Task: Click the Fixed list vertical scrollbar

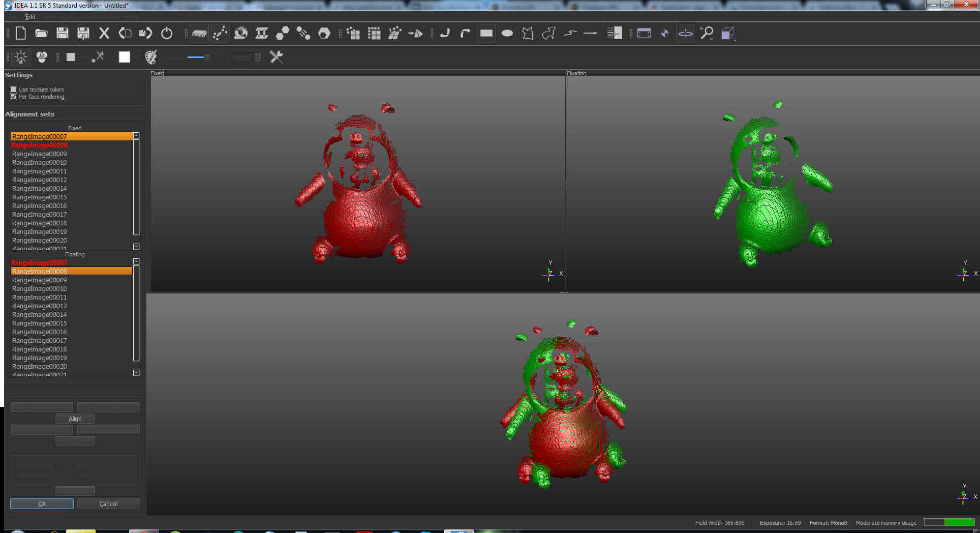Action: (x=136, y=187)
